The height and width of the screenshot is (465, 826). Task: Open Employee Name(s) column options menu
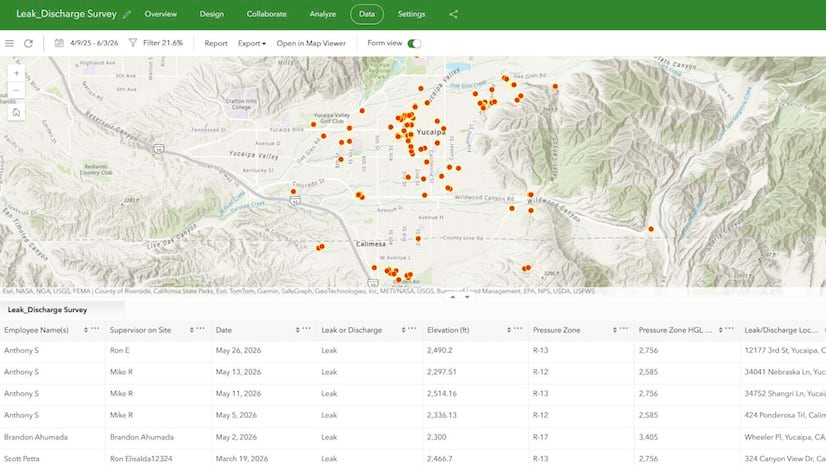(x=95, y=329)
